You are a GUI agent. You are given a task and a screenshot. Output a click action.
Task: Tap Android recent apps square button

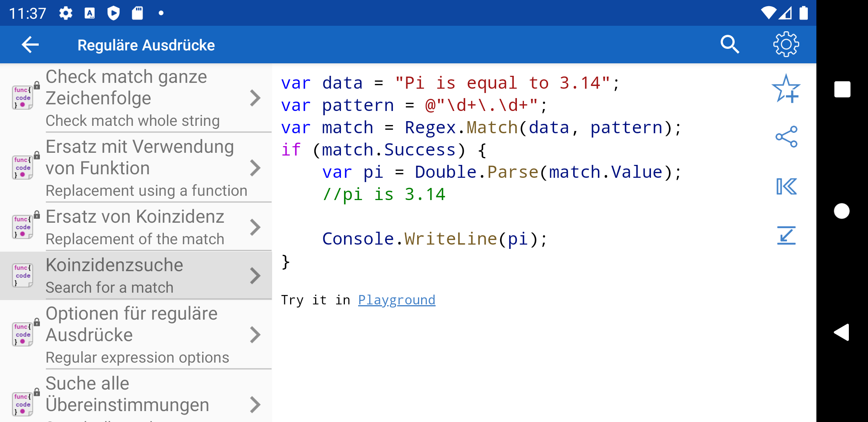[x=842, y=89]
